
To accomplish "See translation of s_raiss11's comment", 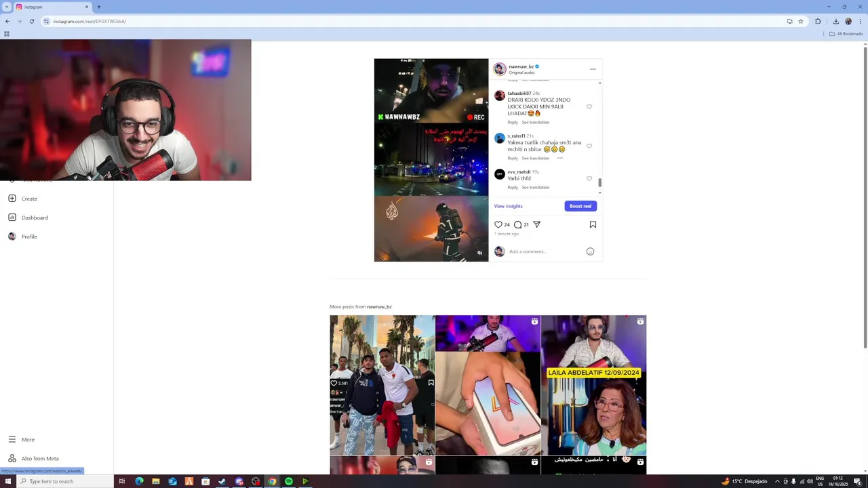I will 535,158.
